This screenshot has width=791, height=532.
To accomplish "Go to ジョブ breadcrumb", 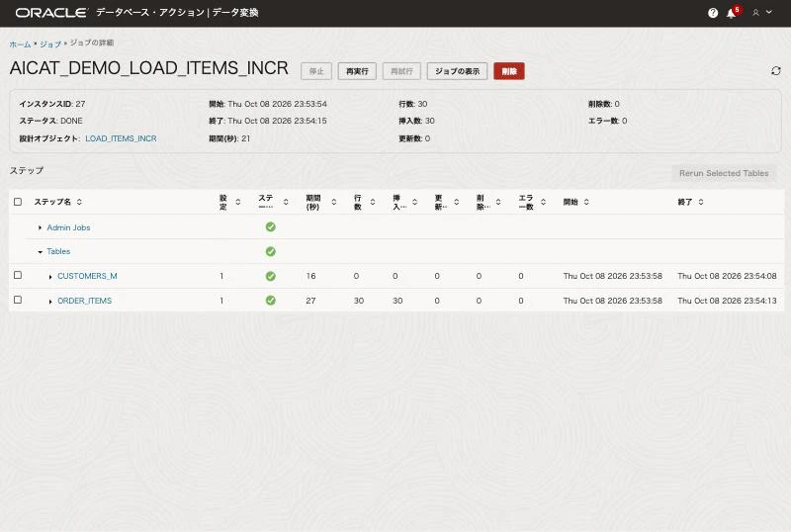I will 50,44.
